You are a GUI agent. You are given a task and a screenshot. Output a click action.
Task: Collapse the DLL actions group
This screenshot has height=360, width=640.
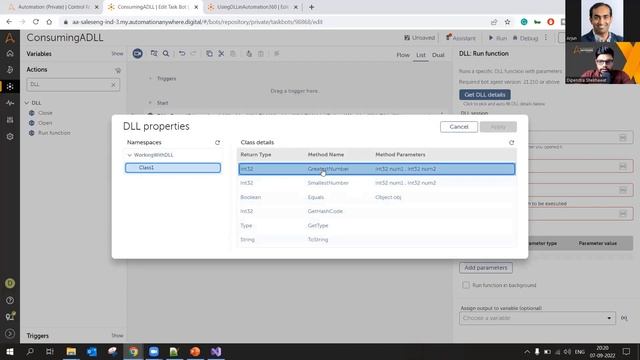27,103
